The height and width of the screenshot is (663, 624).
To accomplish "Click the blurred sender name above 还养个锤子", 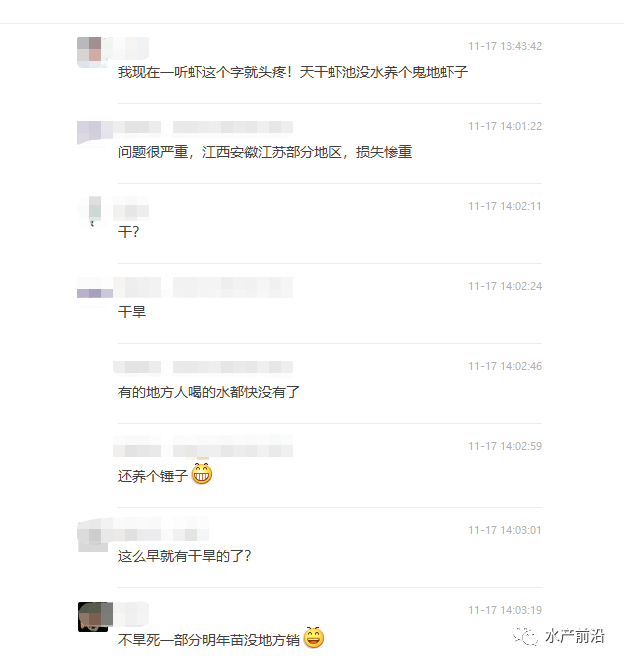I will 203,447.
